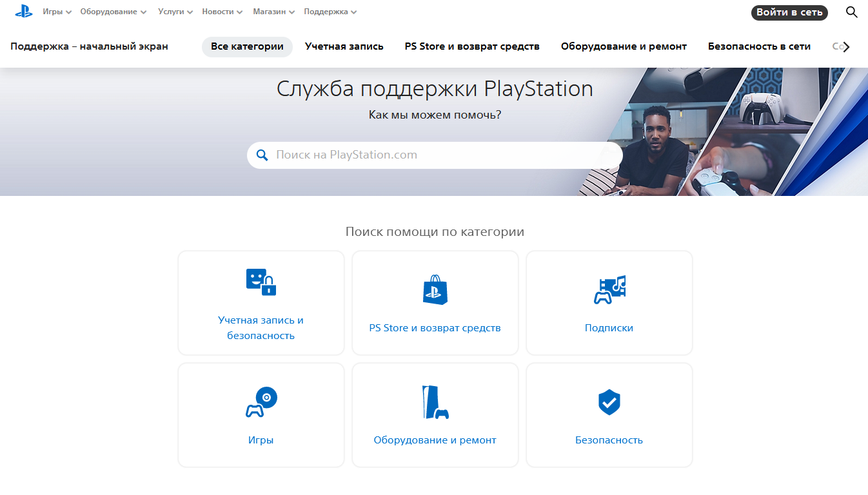The image size is (868, 495).
Task: Click the PS Store shopping bag icon
Action: (x=435, y=289)
